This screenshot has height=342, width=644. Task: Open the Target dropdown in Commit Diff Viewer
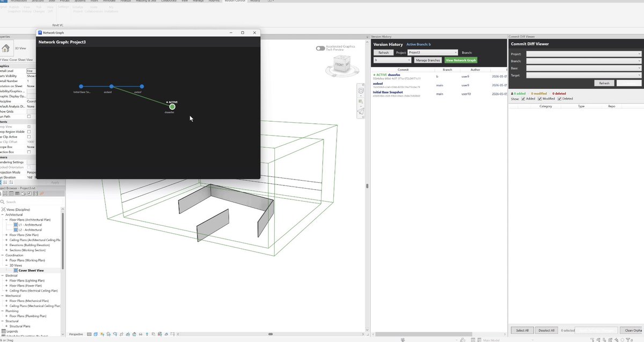[584, 76]
